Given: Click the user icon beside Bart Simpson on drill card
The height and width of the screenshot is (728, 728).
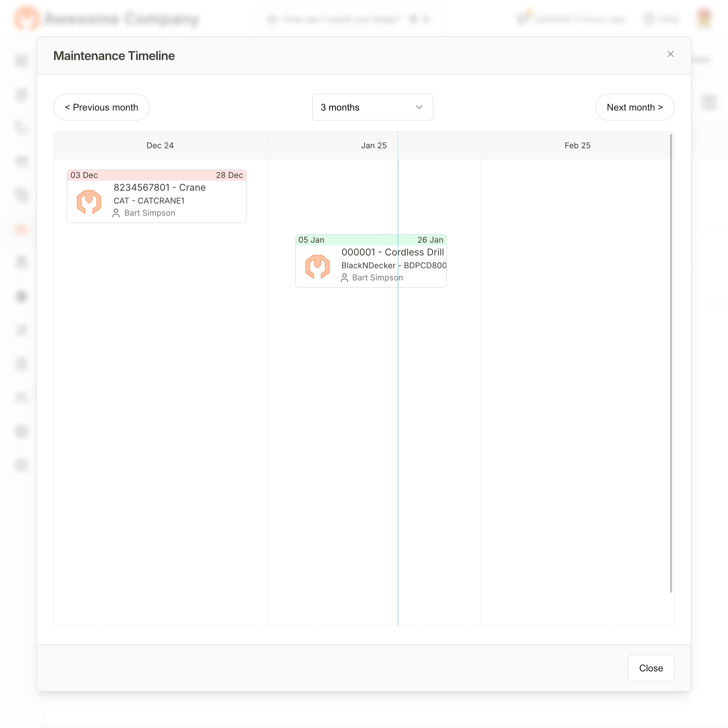Looking at the screenshot, I should point(344,278).
